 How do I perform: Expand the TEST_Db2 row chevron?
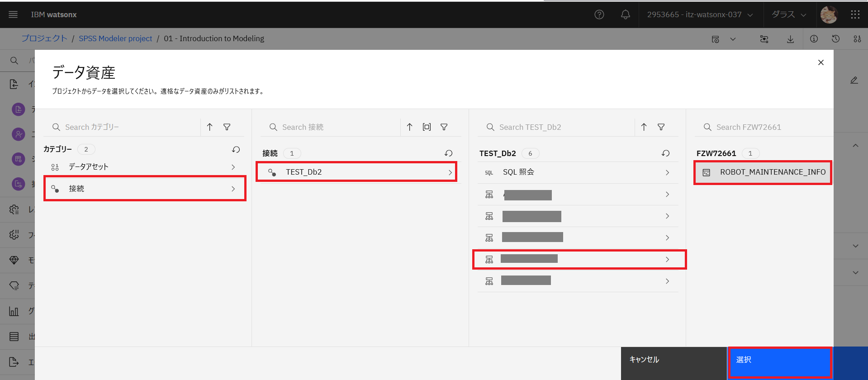pos(450,172)
